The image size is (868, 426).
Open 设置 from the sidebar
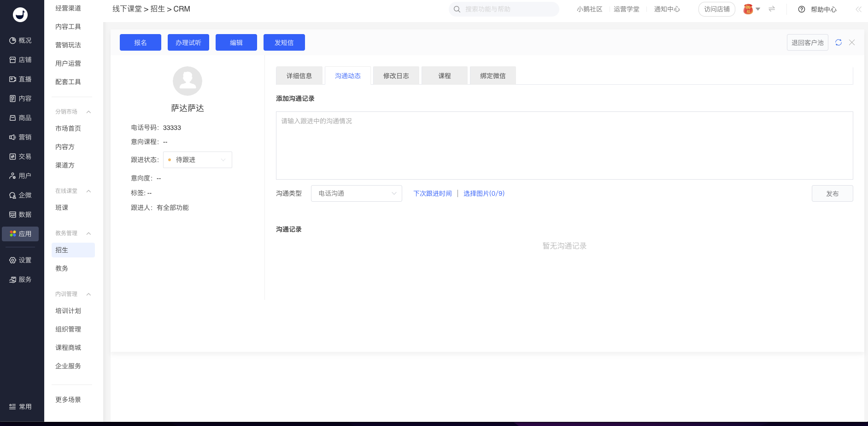point(20,260)
